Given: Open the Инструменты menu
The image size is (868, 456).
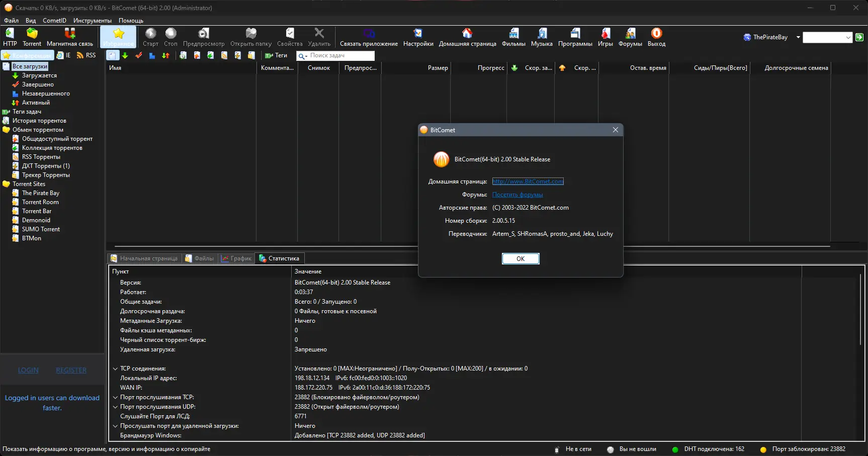Looking at the screenshot, I should pyautogui.click(x=93, y=21).
